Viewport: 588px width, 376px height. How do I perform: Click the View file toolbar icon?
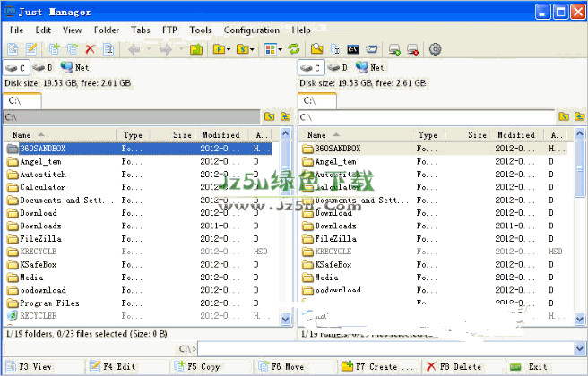pos(13,49)
